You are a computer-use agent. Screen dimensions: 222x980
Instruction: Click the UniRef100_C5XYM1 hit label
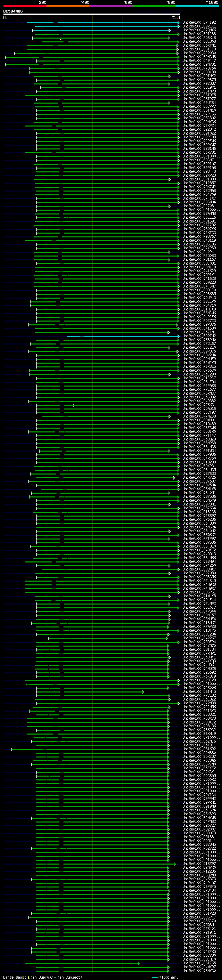199,45
